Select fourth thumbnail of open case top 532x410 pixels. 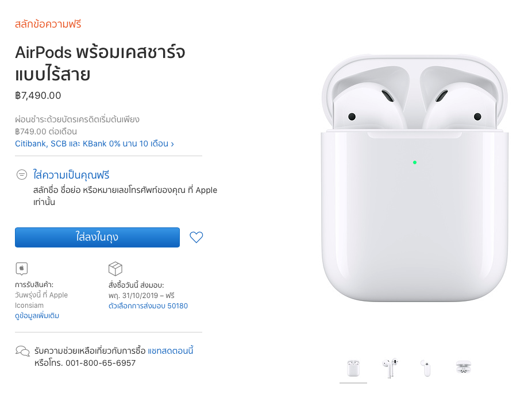click(464, 368)
